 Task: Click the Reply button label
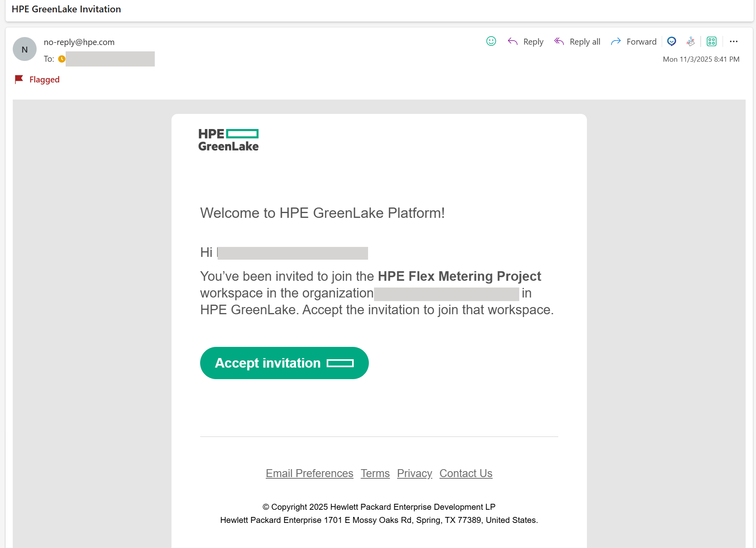[x=533, y=42]
